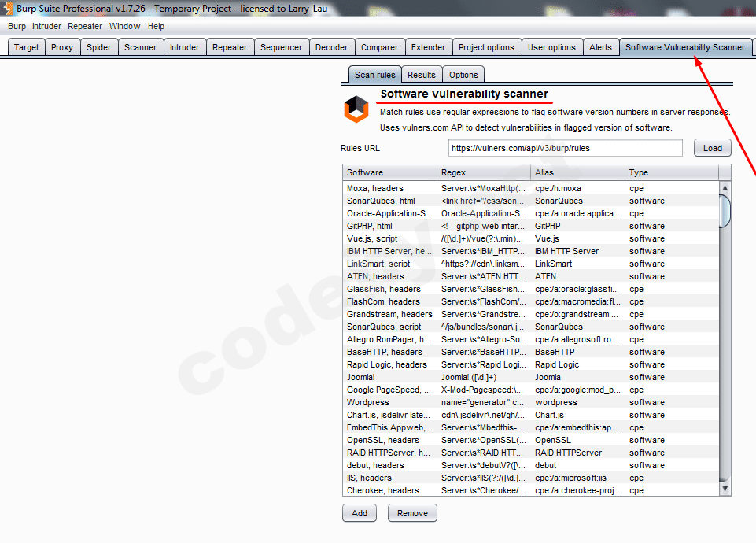The image size is (756, 543).
Task: Switch to the User options tab
Action: (x=551, y=47)
